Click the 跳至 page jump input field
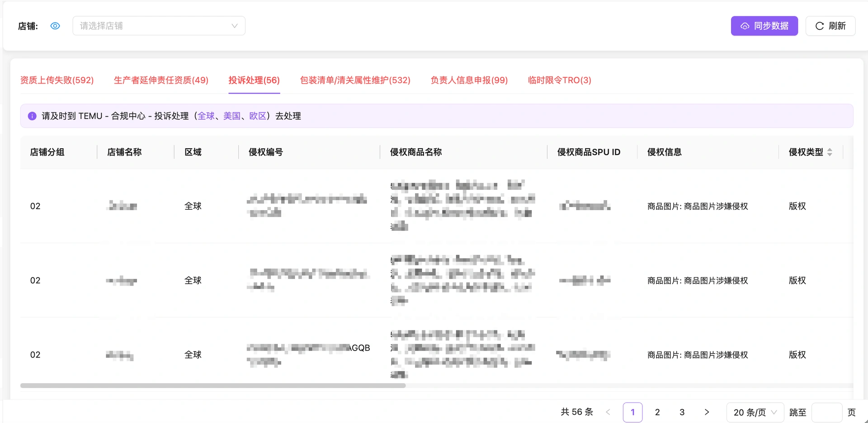Viewport: 868px width, 423px height. click(827, 412)
